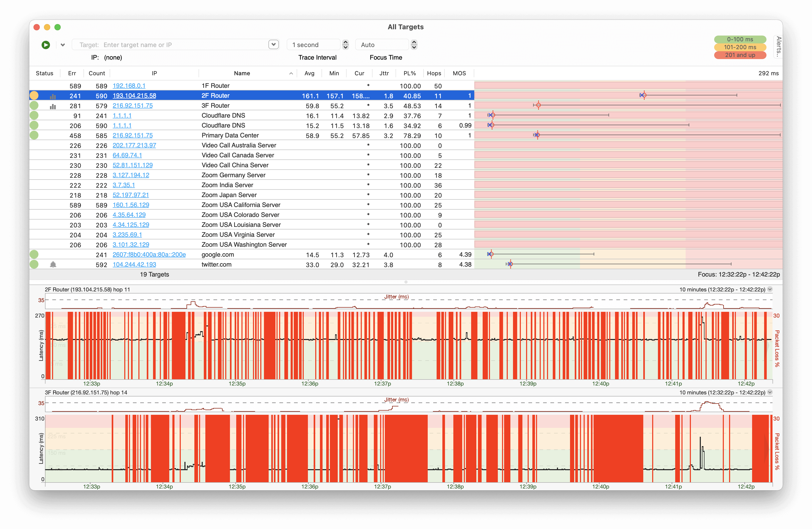Open IP link 160.1.56.129
This screenshot has width=812, height=529.
[131, 205]
